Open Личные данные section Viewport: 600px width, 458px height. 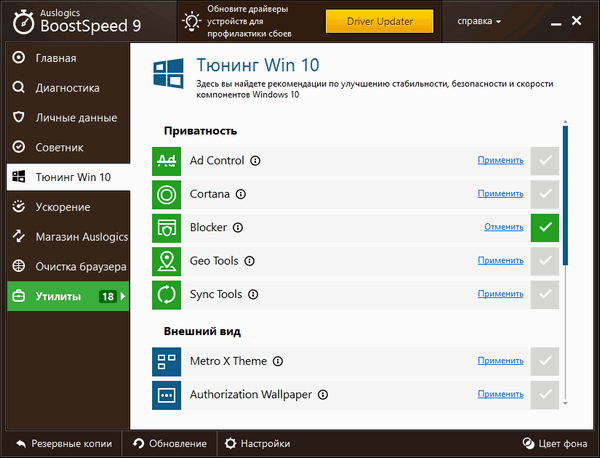(68, 117)
